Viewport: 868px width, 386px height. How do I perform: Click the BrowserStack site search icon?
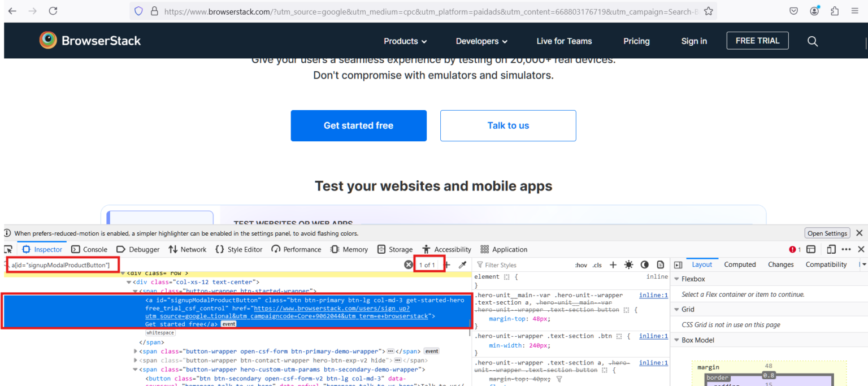(813, 41)
